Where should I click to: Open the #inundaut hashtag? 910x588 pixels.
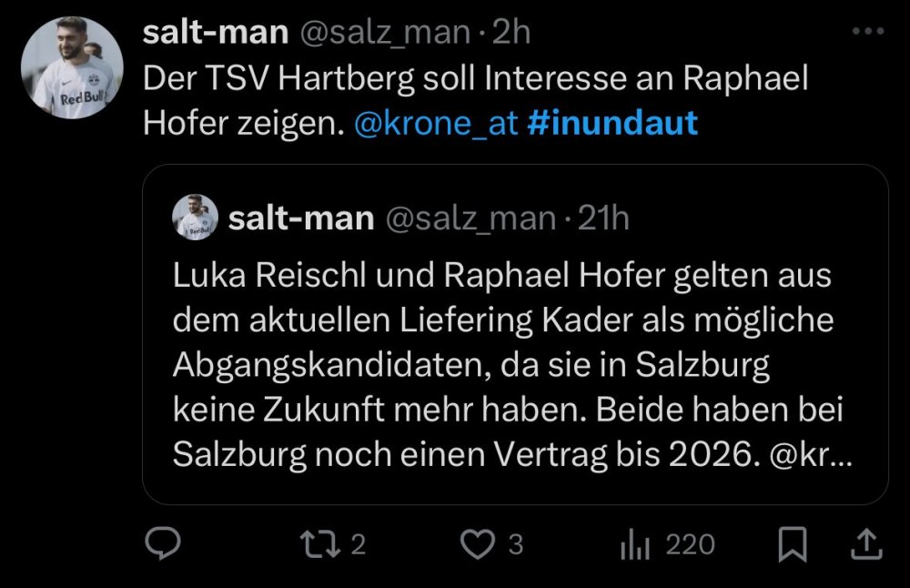[612, 122]
